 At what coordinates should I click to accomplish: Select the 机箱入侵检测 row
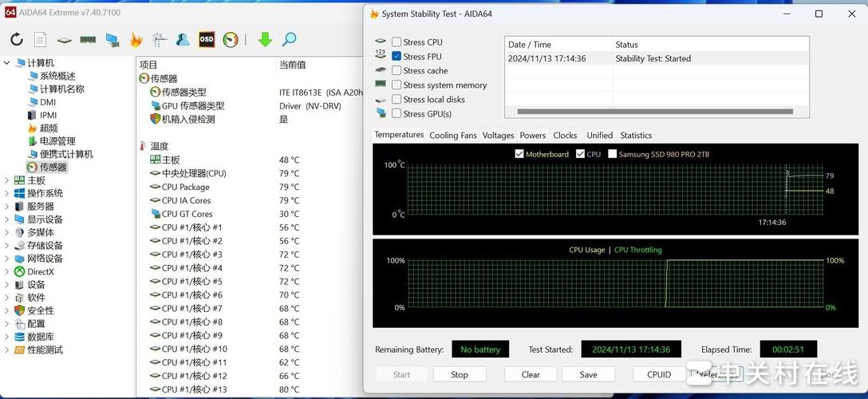pyautogui.click(x=250, y=119)
